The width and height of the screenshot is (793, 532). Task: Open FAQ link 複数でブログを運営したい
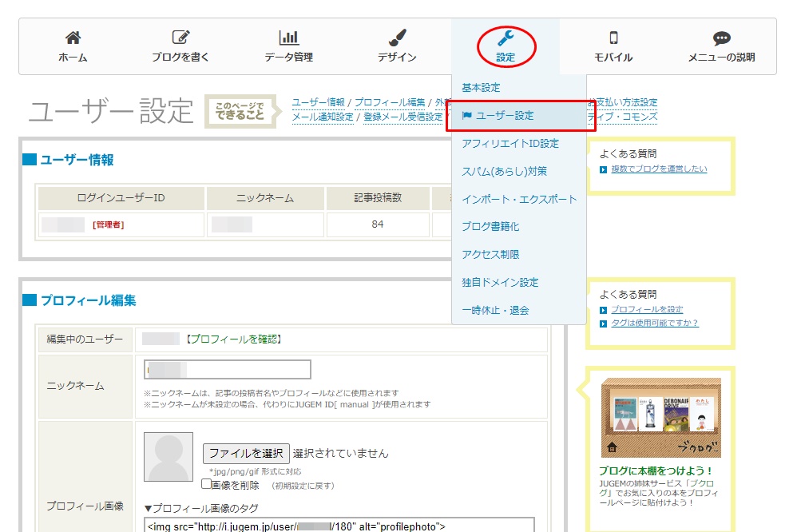659,169
